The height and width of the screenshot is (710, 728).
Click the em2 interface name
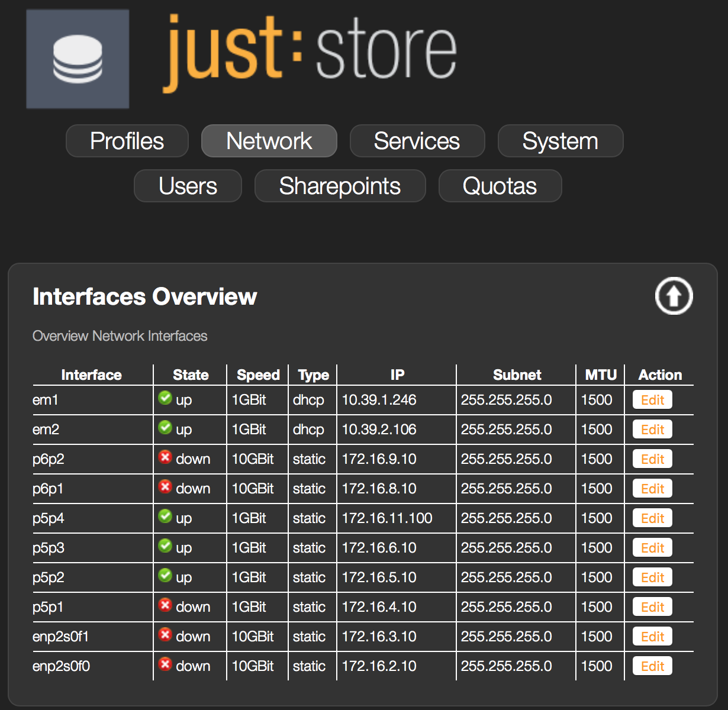coord(46,430)
